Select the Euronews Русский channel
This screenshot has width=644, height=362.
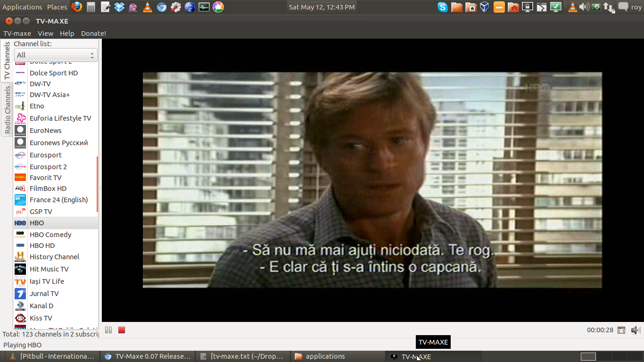click(56, 143)
